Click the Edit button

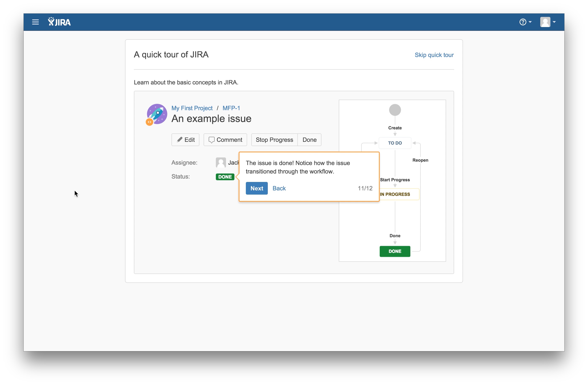tap(185, 140)
